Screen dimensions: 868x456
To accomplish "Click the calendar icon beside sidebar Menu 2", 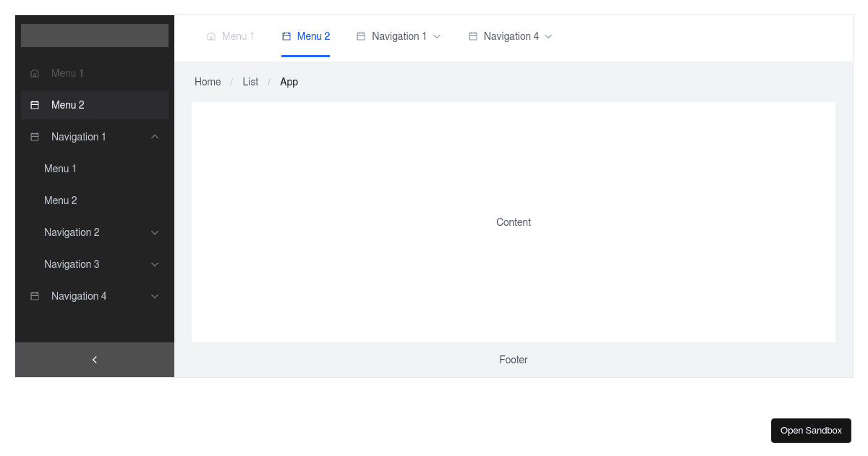I will pos(35,105).
